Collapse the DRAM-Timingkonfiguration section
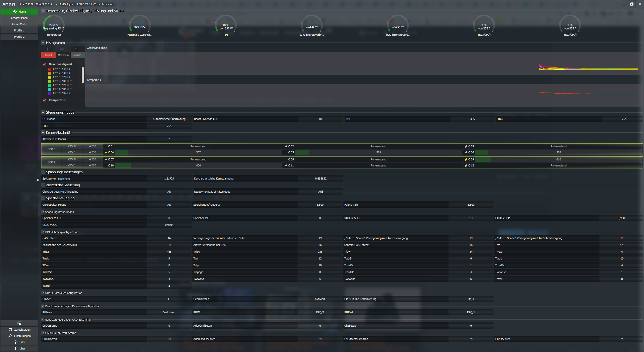The height and width of the screenshot is (352, 644). click(43, 232)
